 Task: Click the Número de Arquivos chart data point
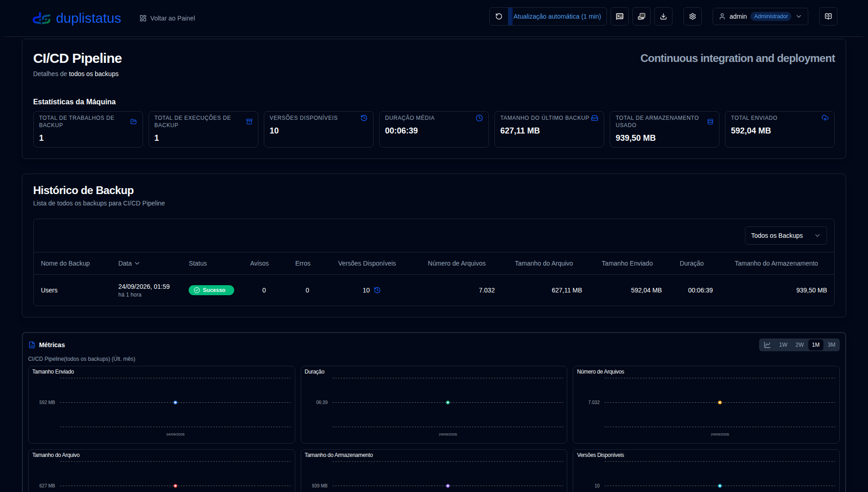[720, 403]
